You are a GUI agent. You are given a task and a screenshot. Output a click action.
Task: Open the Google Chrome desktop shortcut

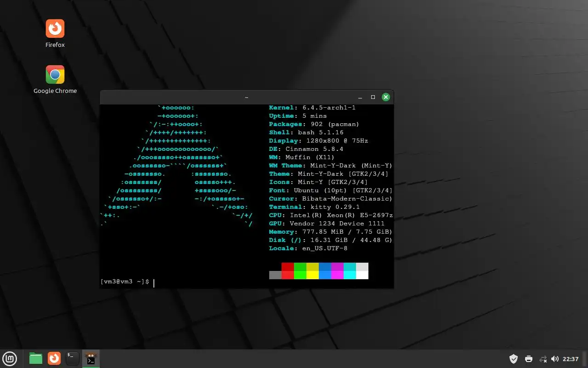click(55, 80)
